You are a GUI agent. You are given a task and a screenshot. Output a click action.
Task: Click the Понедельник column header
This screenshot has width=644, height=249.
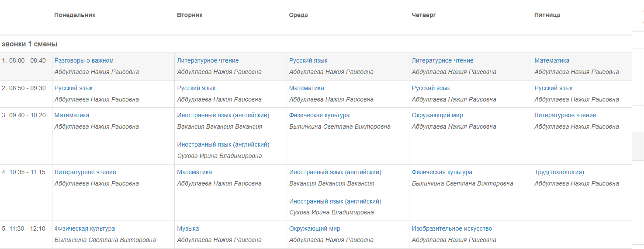pyautogui.click(x=75, y=15)
